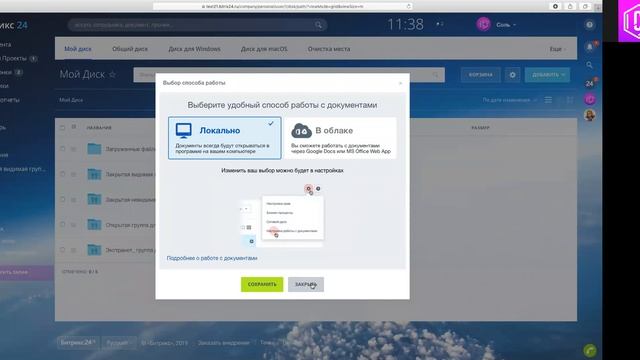Click the browser downloads icon
Screen dimensions: 640x360
556,6
